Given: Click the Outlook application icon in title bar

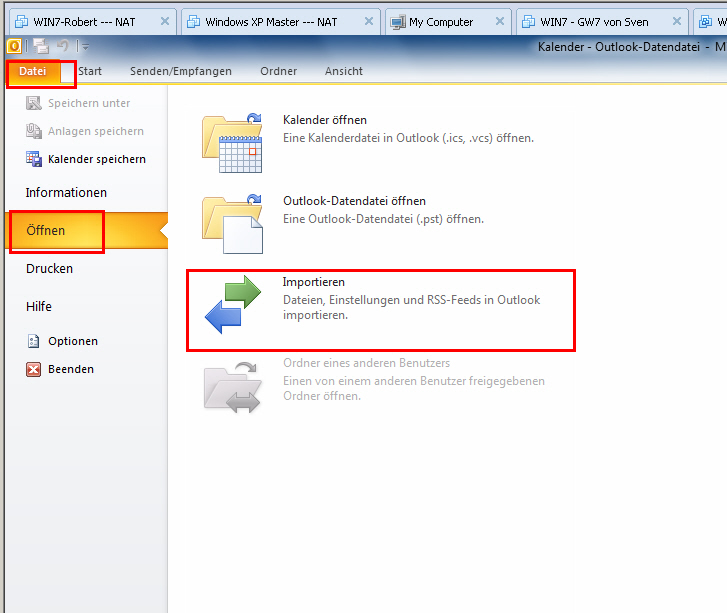Looking at the screenshot, I should click(x=14, y=46).
